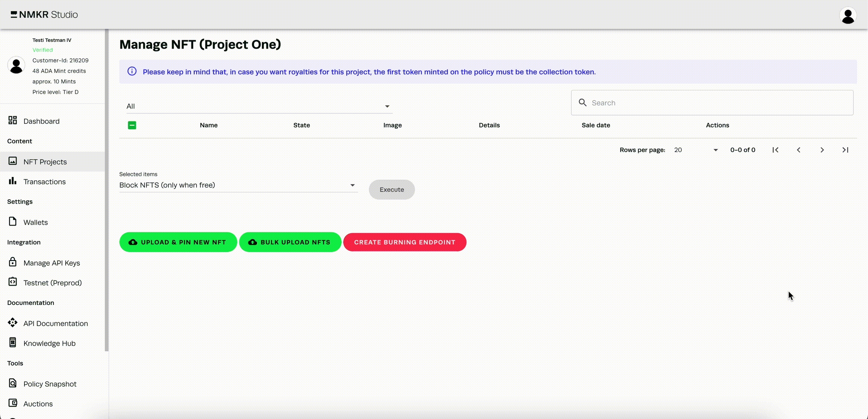Click Create Burning Endpoint button

405,242
